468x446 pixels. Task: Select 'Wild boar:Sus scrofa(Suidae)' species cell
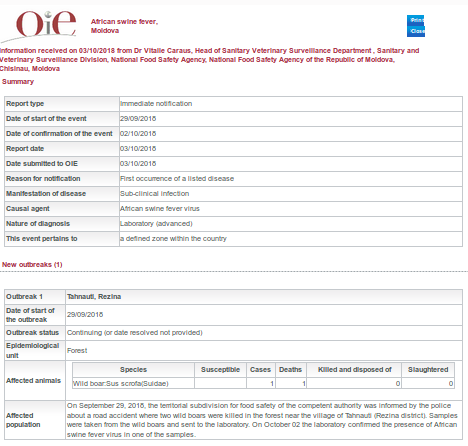click(133, 384)
